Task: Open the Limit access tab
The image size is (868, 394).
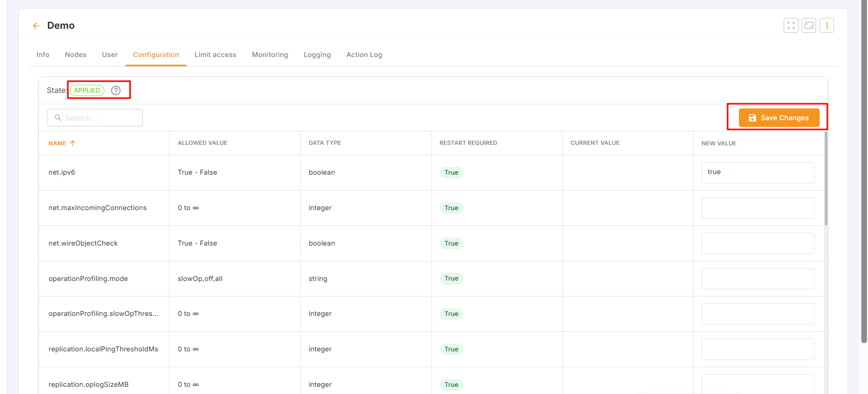Action: 215,54
